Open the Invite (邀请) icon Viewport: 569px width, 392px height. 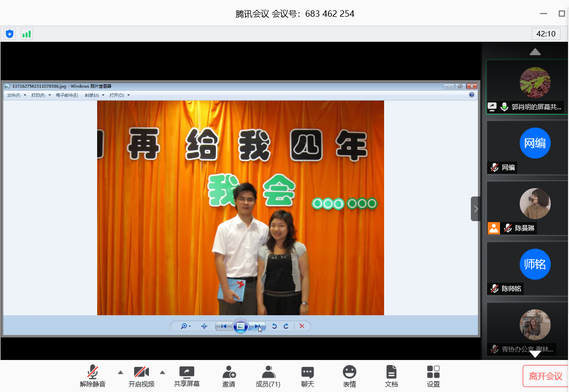click(x=229, y=376)
